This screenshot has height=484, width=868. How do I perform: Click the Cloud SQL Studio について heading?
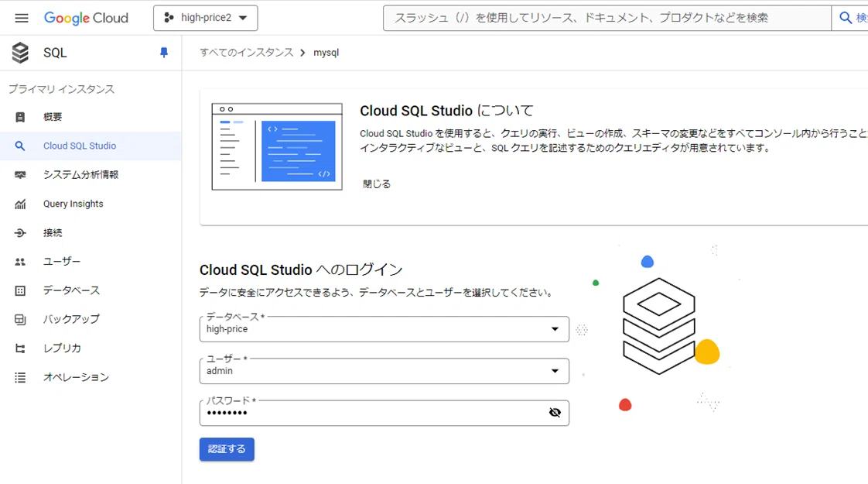(x=446, y=111)
